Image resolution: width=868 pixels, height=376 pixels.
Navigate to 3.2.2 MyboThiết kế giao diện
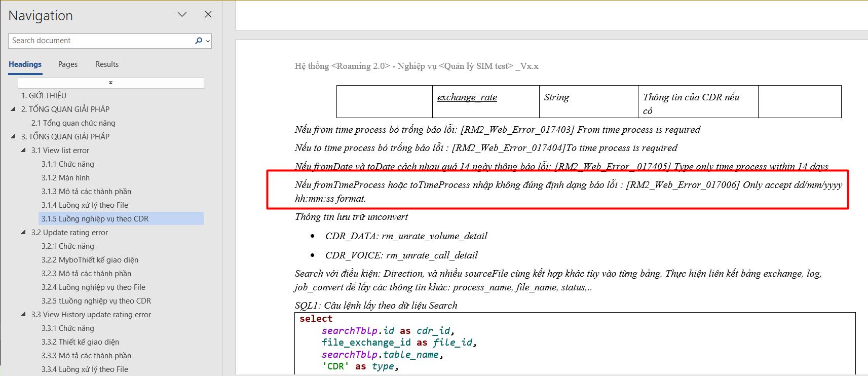(x=90, y=260)
